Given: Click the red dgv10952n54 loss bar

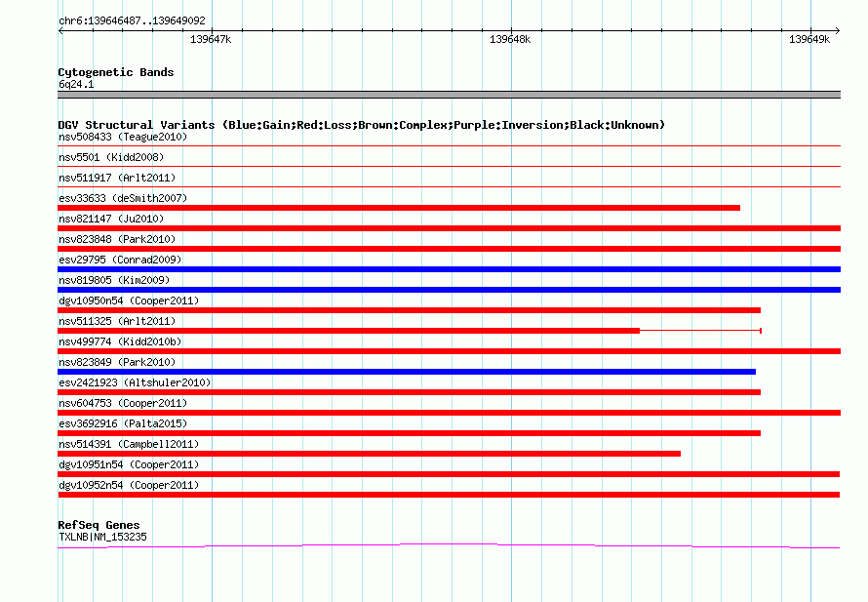Looking at the screenshot, I should coord(449,495).
